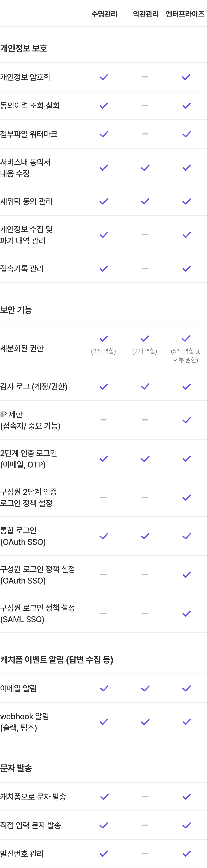This screenshot has height=868, width=207.
Task: Click the 엔터프라이즈 checkmark for SAML SSO row
Action: click(186, 613)
